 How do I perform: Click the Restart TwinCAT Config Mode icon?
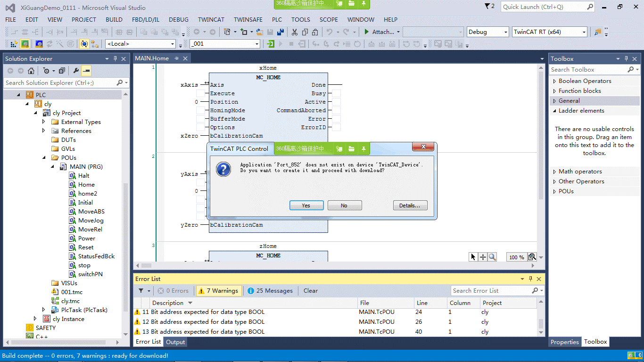[x=39, y=44]
